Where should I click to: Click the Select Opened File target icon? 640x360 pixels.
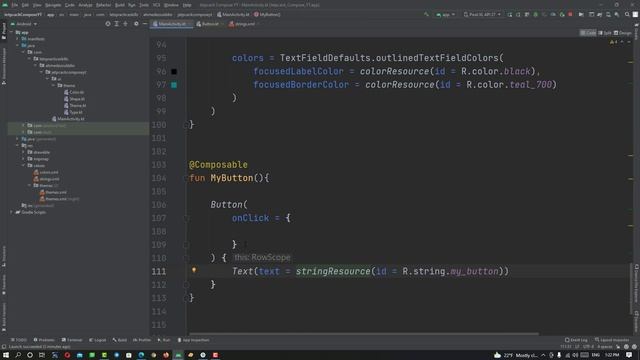108,24
